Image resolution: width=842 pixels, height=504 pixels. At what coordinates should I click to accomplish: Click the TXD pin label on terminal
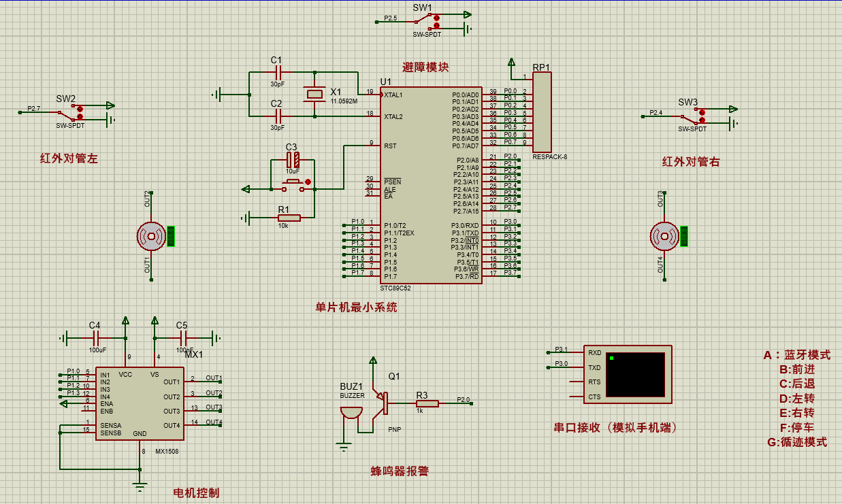click(594, 368)
